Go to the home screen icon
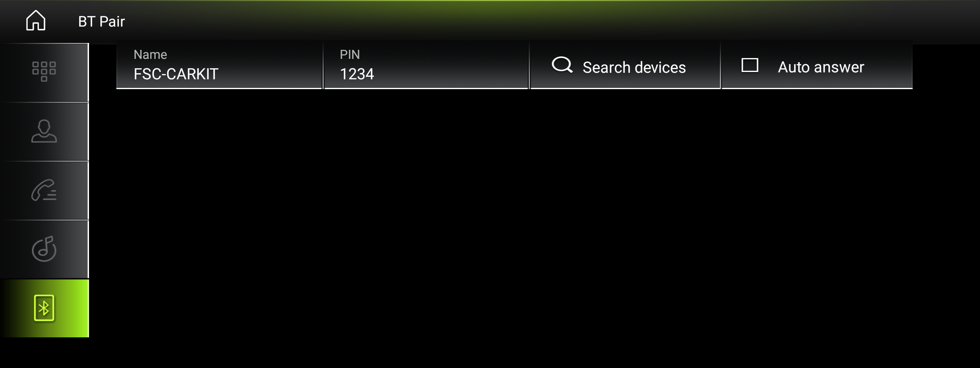 (x=36, y=20)
